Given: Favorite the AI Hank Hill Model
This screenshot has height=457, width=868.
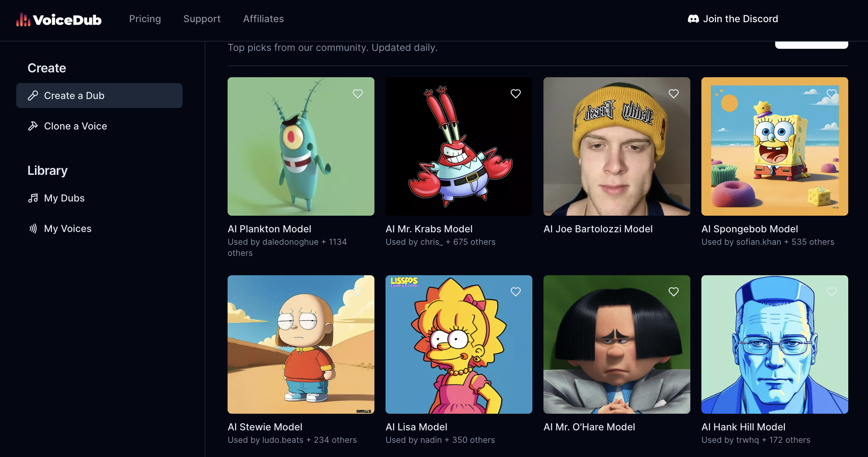Looking at the screenshot, I should 832,292.
